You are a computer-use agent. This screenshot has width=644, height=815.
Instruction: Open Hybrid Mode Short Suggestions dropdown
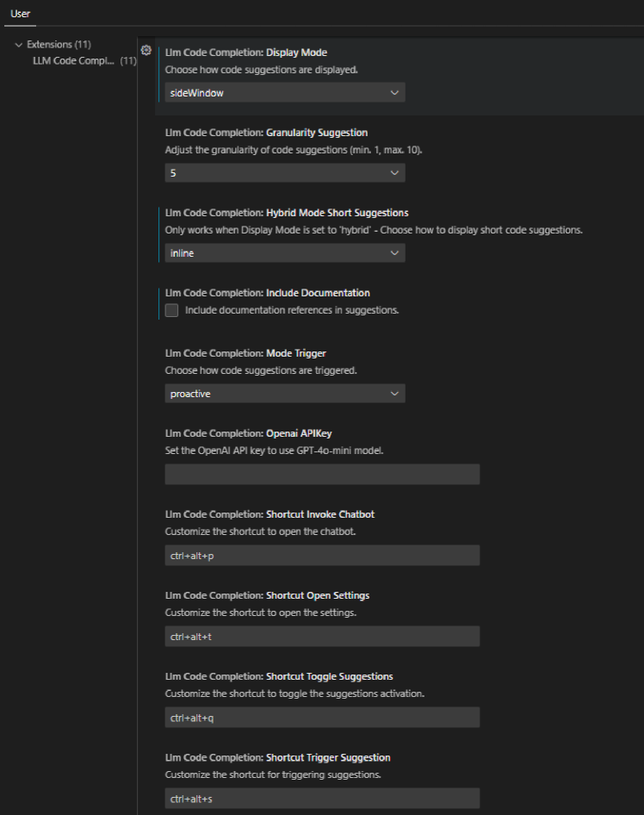(284, 253)
